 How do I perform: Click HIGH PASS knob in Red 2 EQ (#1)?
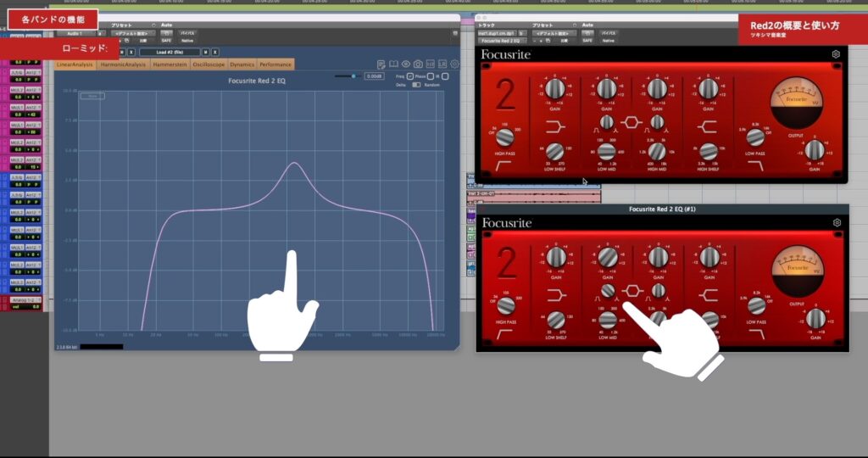(x=506, y=305)
